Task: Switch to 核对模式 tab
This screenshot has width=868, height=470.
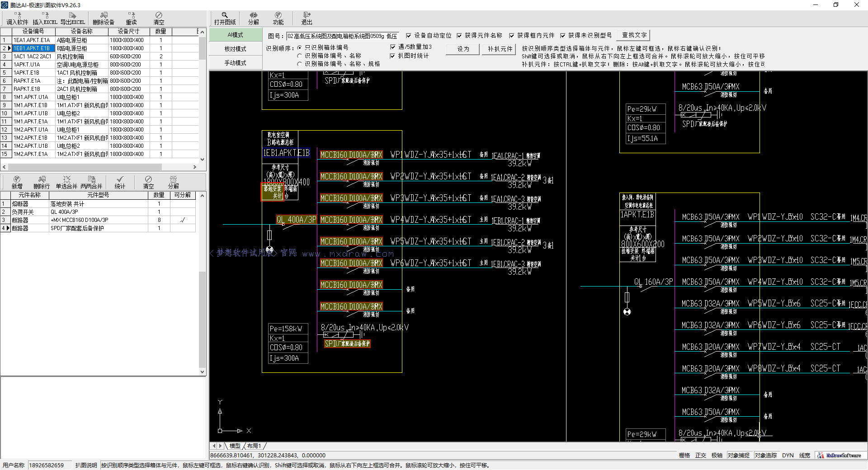Action: (x=236, y=49)
